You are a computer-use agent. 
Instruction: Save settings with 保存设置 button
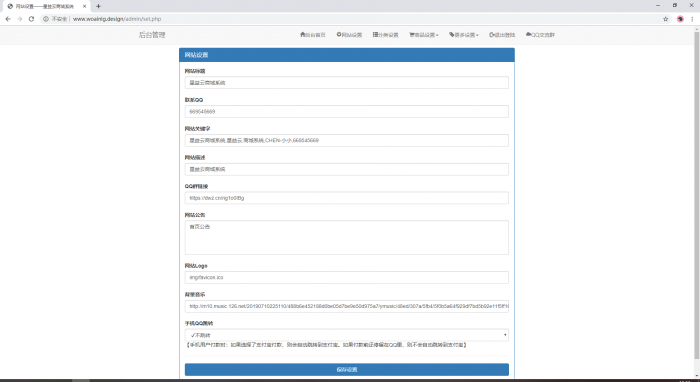click(346, 370)
